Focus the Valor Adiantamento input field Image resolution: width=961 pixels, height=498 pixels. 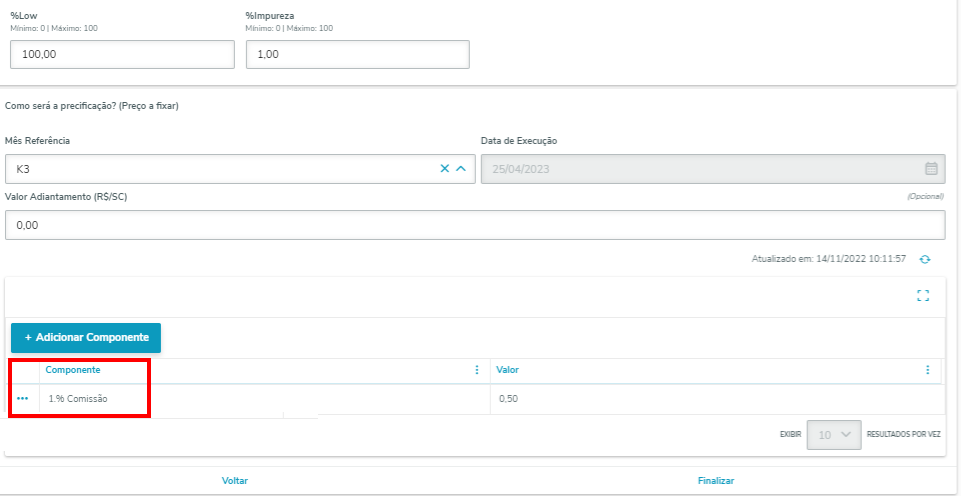[x=475, y=225]
